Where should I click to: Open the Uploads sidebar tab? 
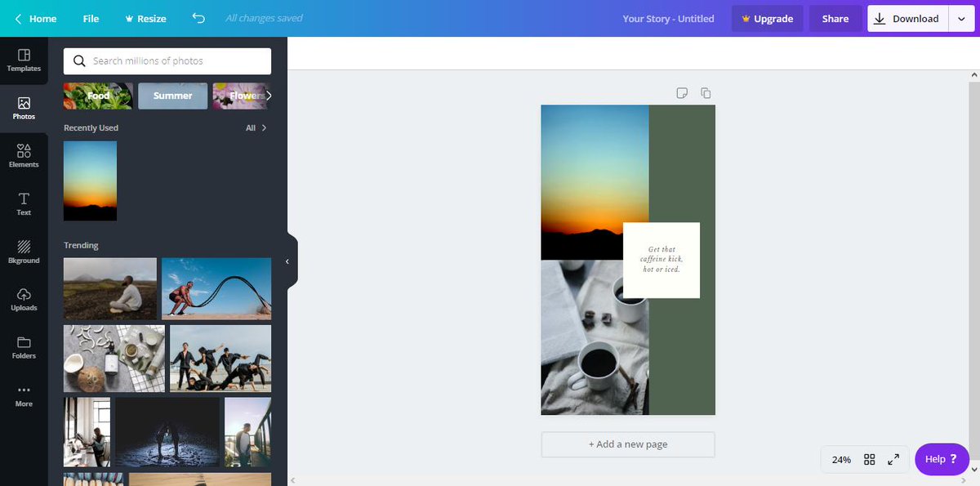pyautogui.click(x=24, y=300)
